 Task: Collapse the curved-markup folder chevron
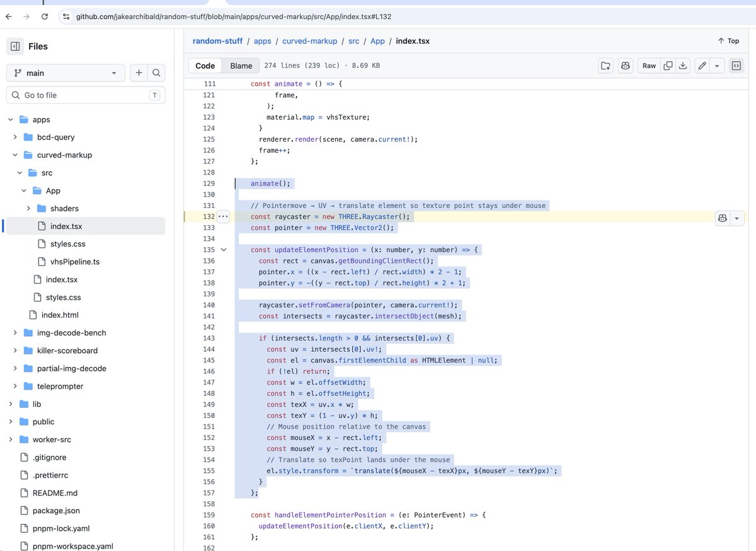tap(15, 155)
